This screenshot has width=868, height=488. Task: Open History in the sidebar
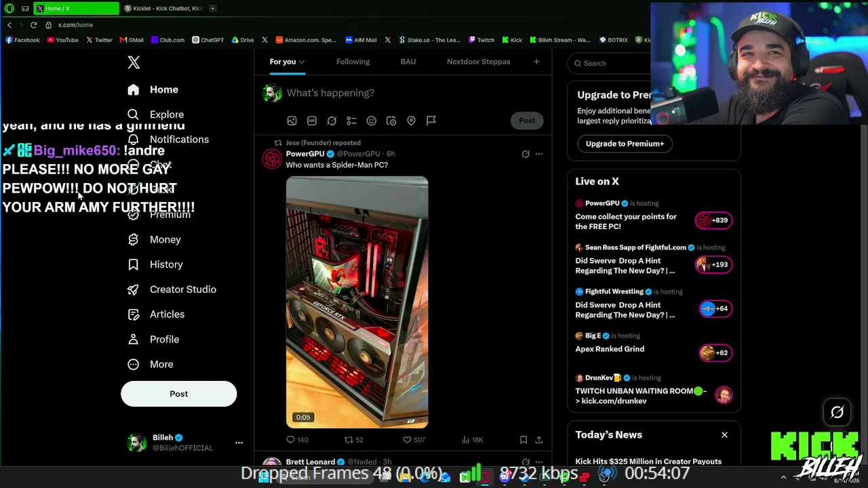coord(155,264)
